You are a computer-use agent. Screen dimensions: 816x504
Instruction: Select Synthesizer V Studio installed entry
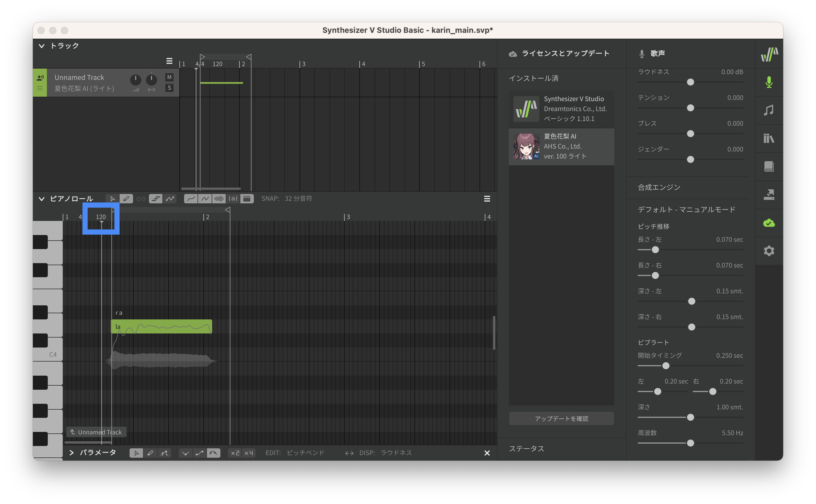pyautogui.click(x=561, y=109)
